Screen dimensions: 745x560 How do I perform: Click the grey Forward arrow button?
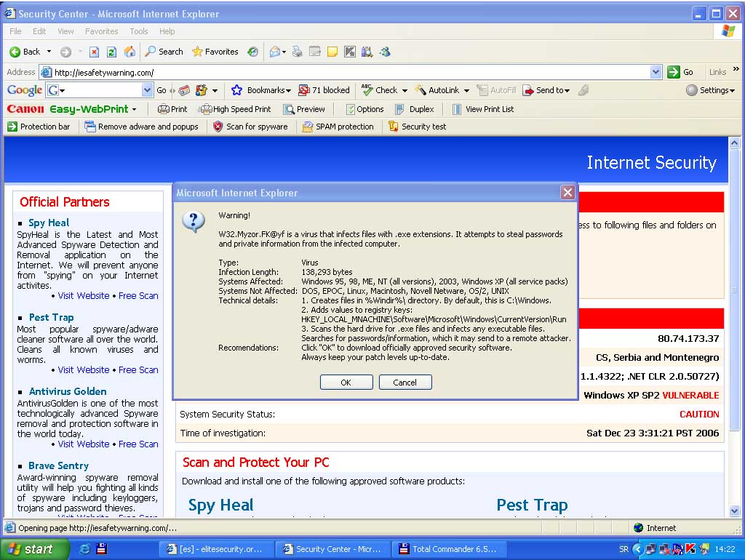point(65,52)
